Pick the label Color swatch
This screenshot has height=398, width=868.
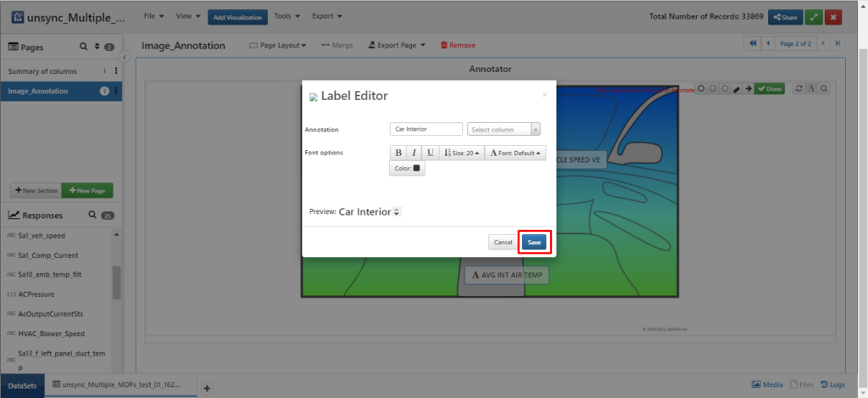click(407, 168)
